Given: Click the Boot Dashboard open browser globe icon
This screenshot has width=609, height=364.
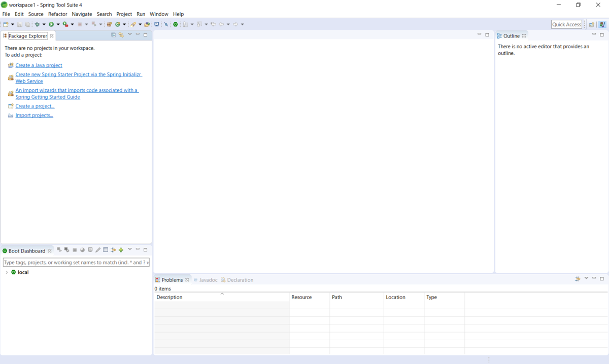Looking at the screenshot, I should 82,250.
